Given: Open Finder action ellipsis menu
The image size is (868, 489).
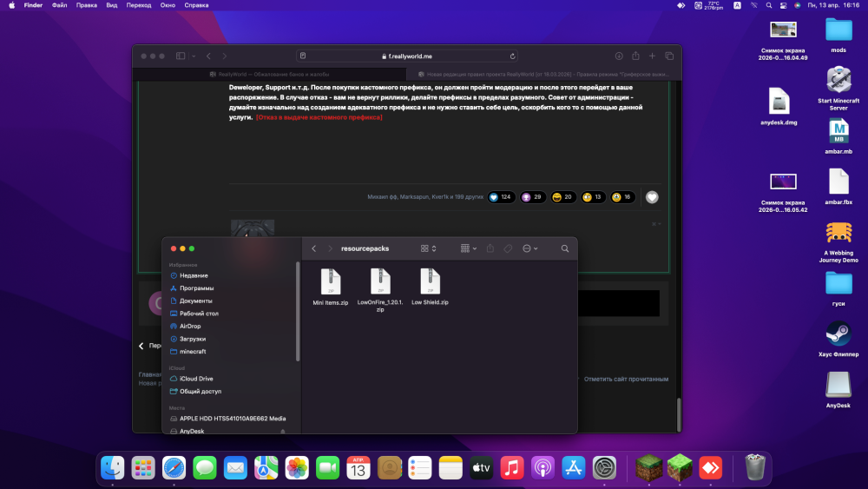Looking at the screenshot, I should click(x=529, y=248).
